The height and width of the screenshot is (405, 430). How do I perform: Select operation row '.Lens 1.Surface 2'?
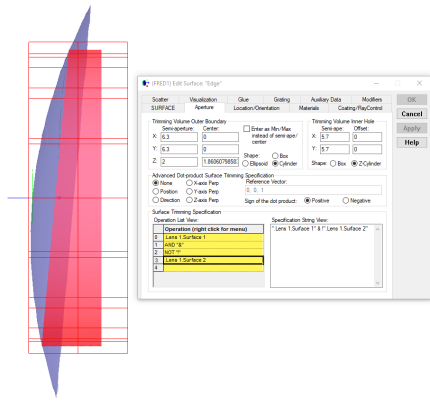tap(213, 260)
